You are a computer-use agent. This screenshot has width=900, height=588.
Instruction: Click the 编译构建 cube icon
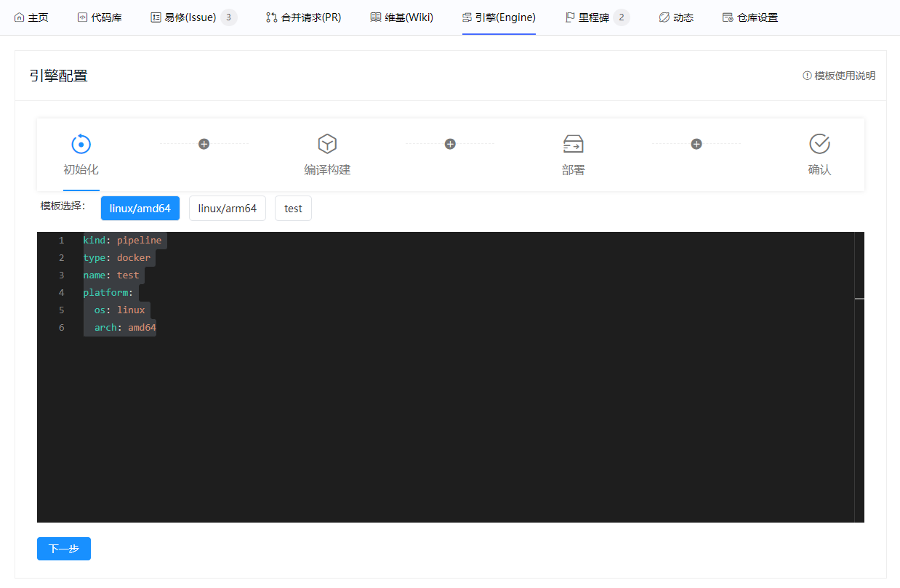(328, 144)
